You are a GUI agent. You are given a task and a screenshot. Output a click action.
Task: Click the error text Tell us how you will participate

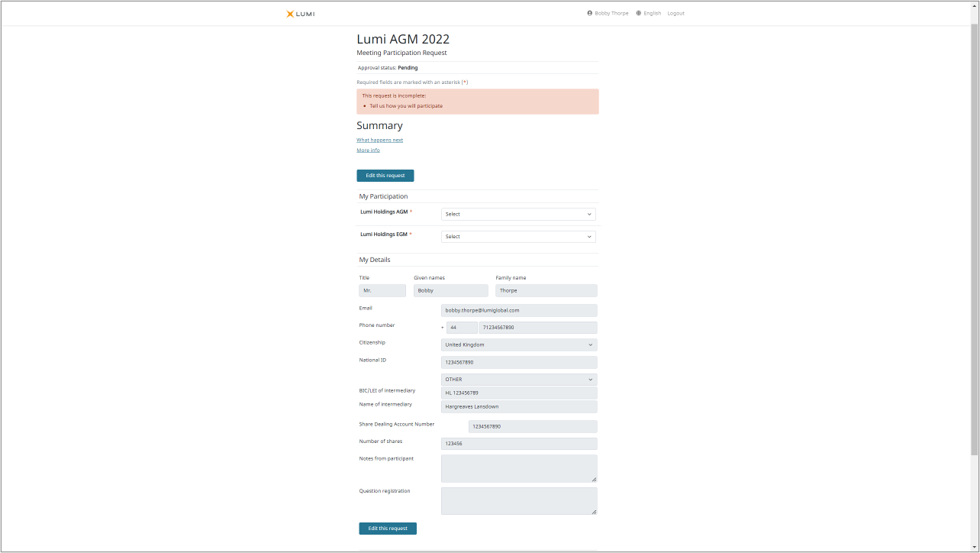pyautogui.click(x=406, y=106)
